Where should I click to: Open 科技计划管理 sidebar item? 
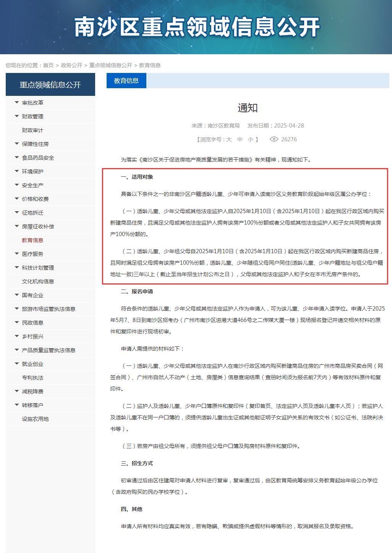pos(38,268)
